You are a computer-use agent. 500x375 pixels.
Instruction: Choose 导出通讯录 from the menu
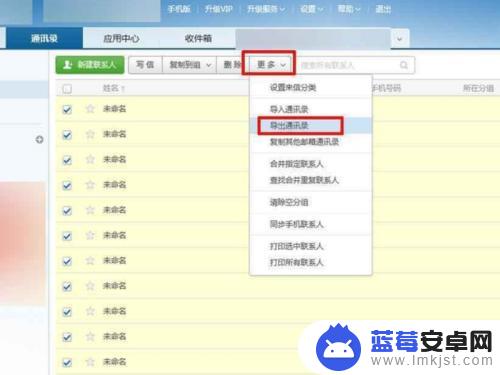pos(311,125)
